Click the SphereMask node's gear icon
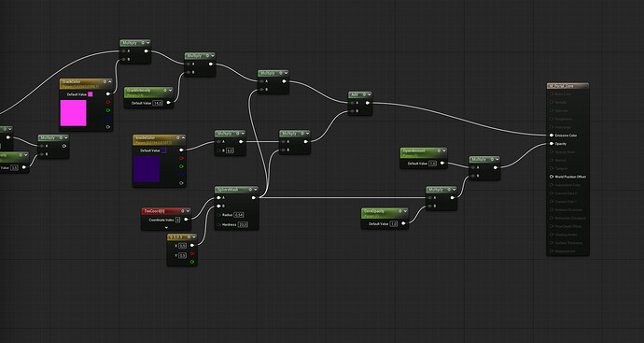The height and width of the screenshot is (343, 644). pos(250,190)
